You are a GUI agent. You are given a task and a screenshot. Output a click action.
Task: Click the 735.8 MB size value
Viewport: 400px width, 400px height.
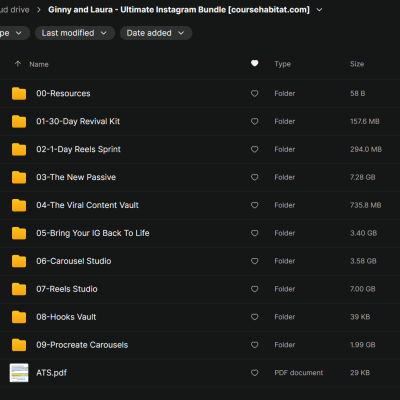pos(365,205)
